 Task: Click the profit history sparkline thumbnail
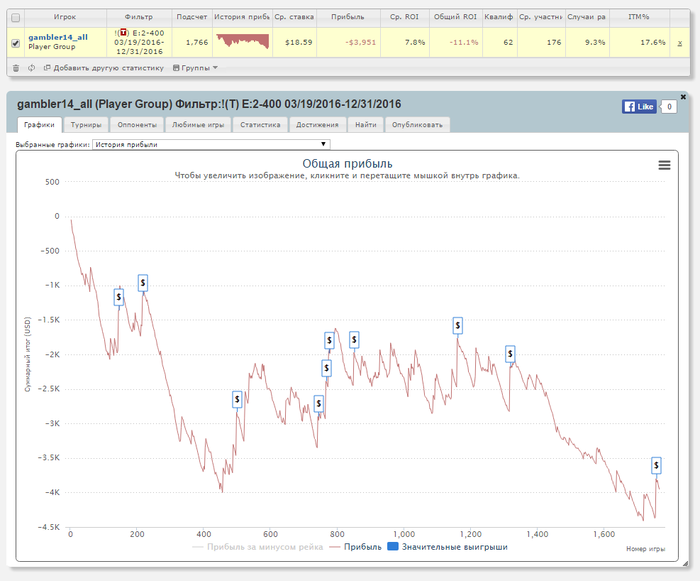point(243,41)
